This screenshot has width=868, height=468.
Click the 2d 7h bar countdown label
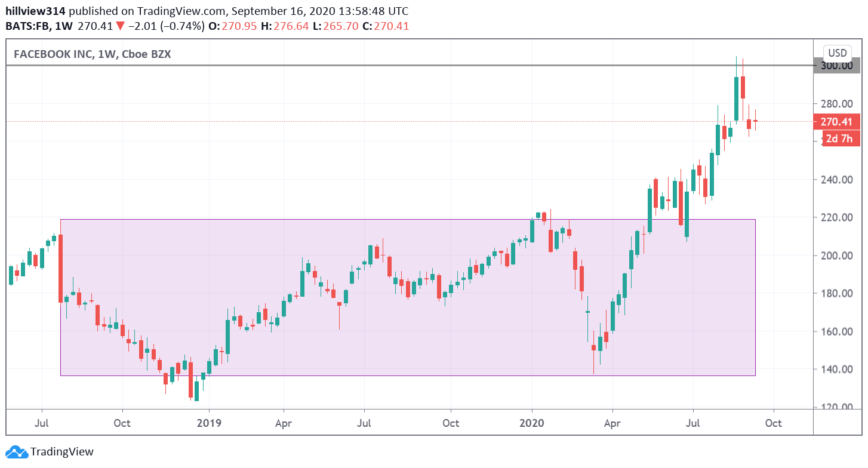841,139
